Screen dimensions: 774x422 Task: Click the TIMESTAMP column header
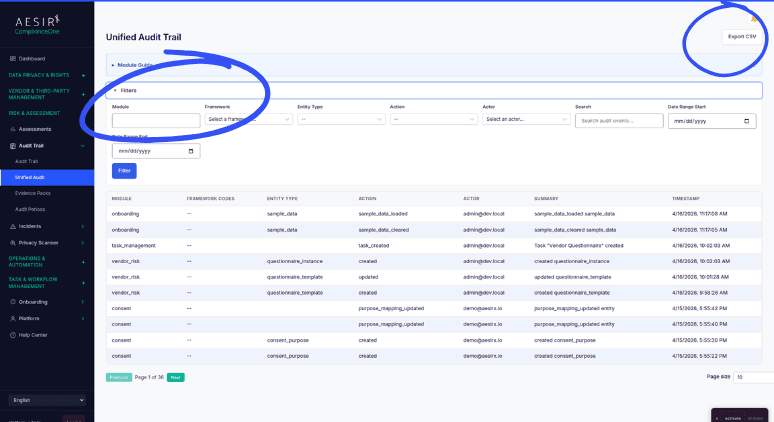tap(686, 199)
